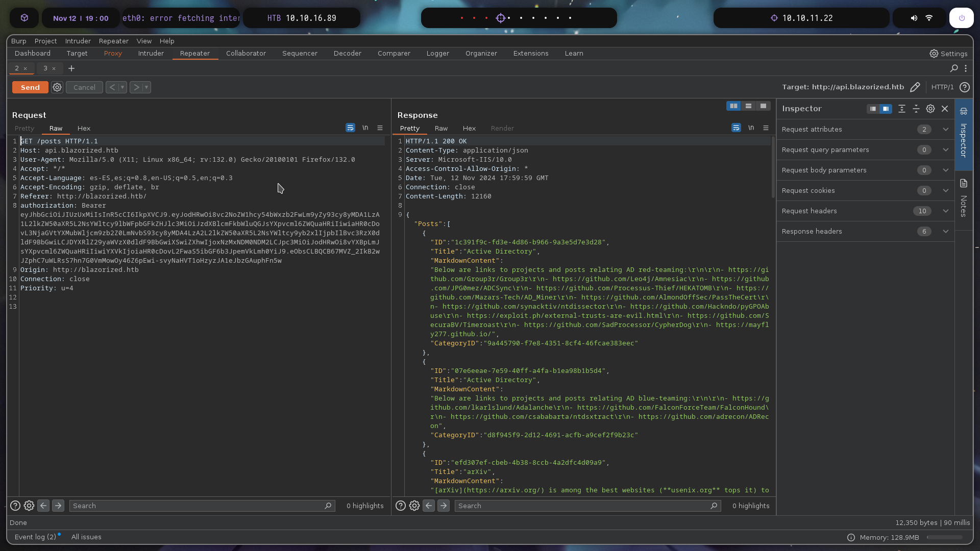Select the top-bottom layout
This screenshot has width=980, height=551.
pos(748,106)
